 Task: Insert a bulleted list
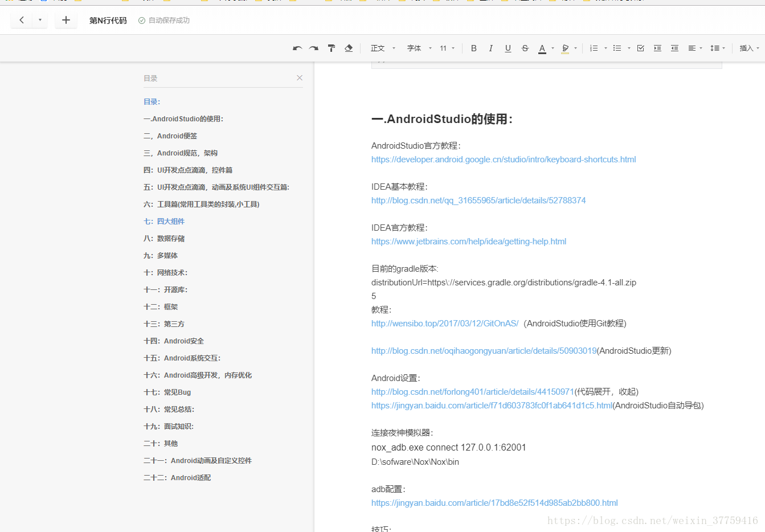pos(617,48)
